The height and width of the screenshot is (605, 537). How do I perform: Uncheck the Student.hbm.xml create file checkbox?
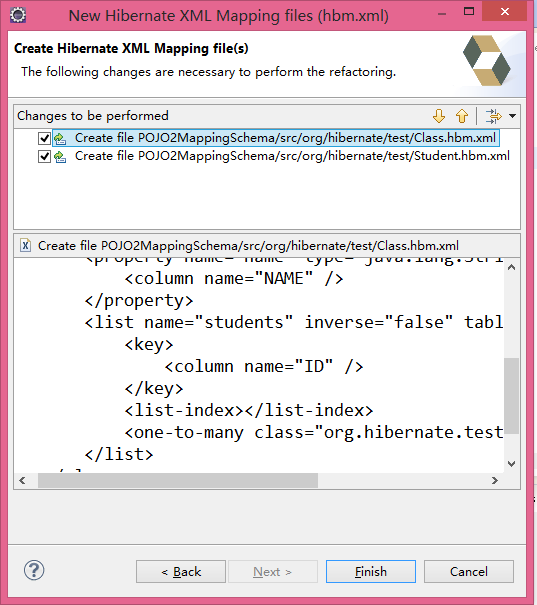(x=44, y=156)
